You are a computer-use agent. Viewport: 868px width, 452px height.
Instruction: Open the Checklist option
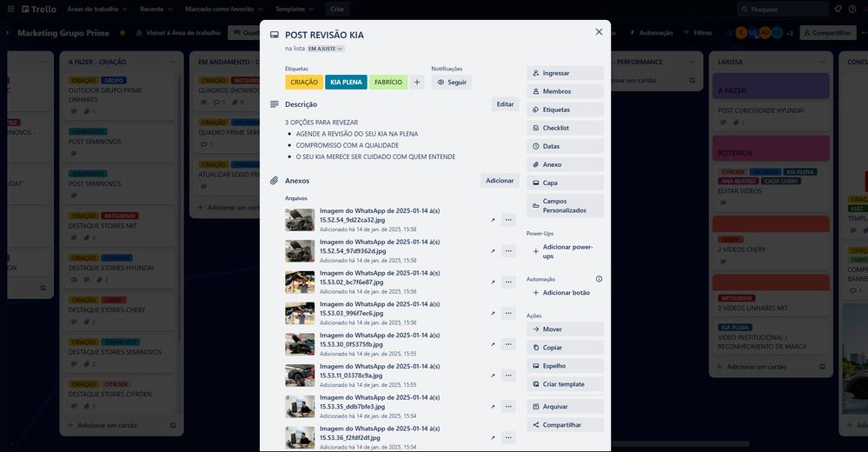565,128
